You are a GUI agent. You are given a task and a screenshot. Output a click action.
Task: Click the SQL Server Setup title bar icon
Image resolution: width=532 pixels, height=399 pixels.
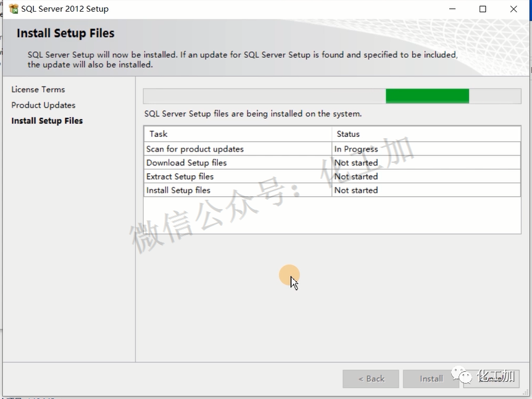coord(14,9)
